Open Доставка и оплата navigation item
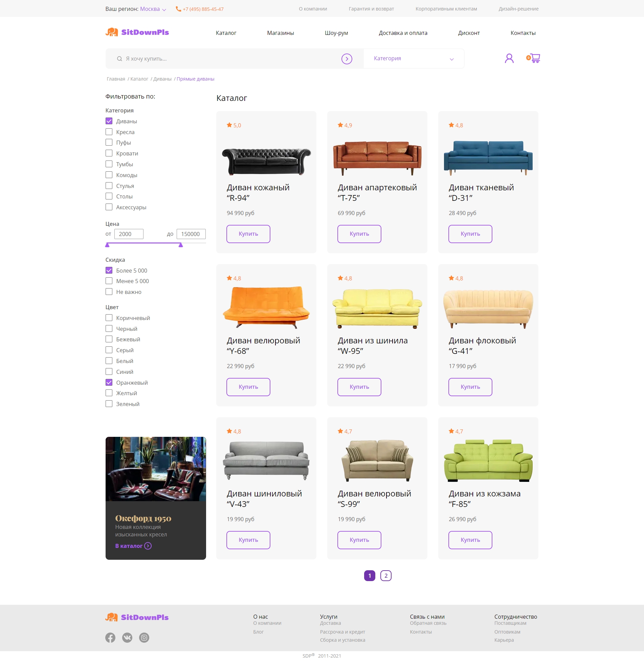644x661 pixels. [403, 33]
